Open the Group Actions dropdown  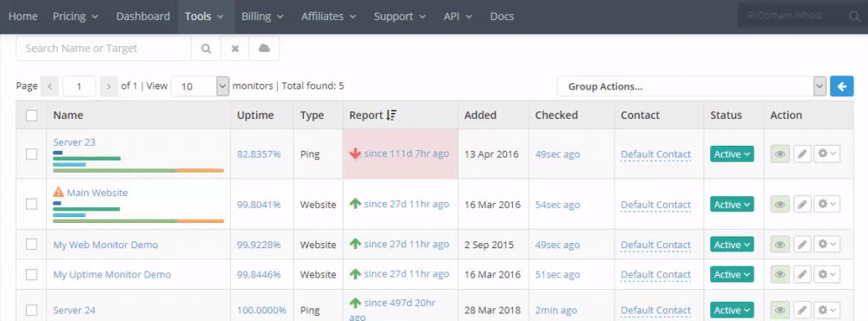pos(692,87)
